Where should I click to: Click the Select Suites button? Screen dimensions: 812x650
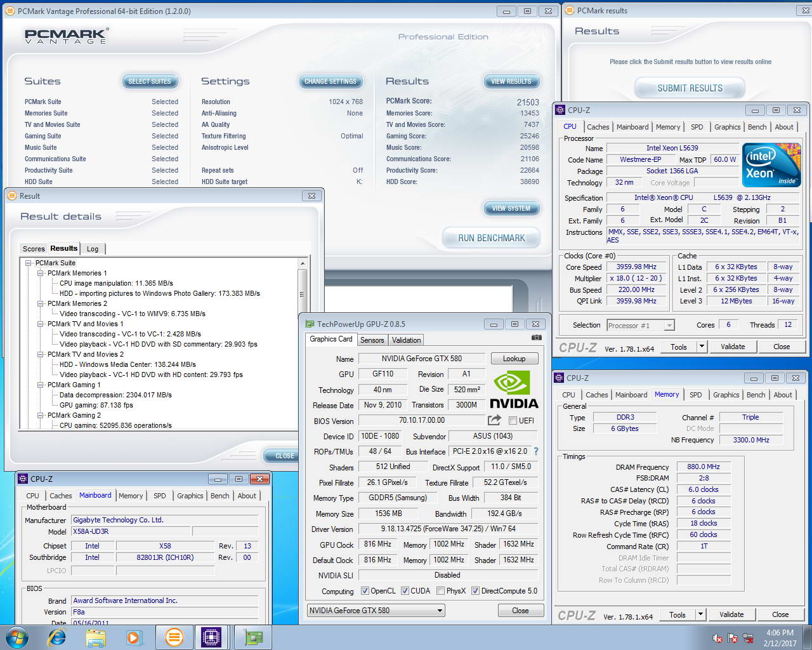coord(150,81)
